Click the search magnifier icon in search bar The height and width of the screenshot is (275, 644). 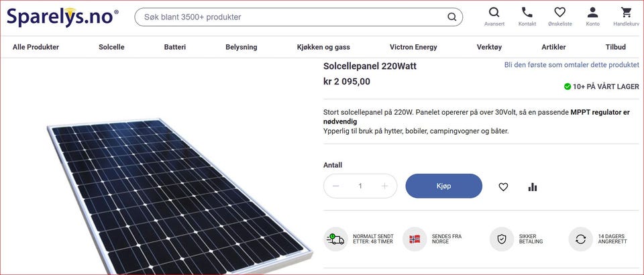coord(452,17)
